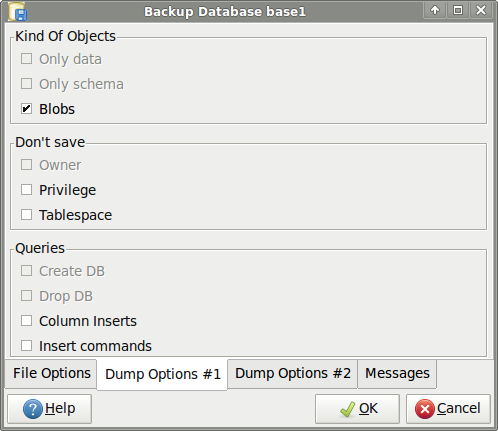Click the blue question mark Help icon
This screenshot has width=498, height=431.
(x=33, y=409)
